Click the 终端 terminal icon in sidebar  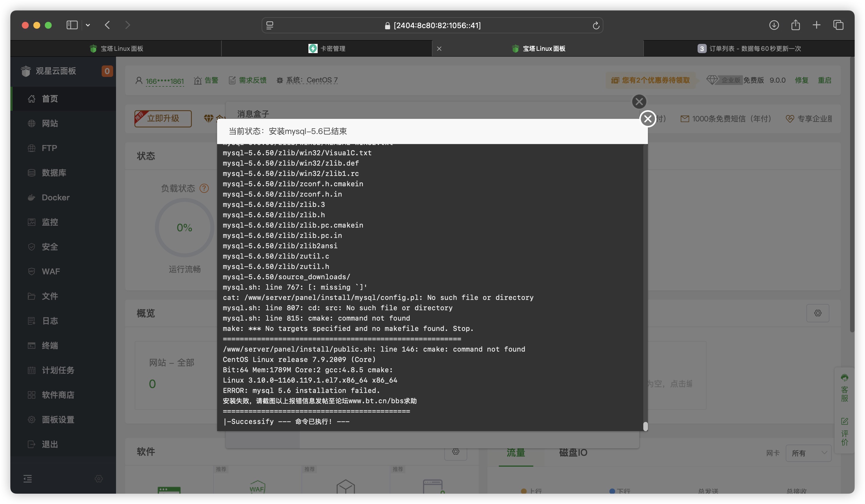click(31, 346)
